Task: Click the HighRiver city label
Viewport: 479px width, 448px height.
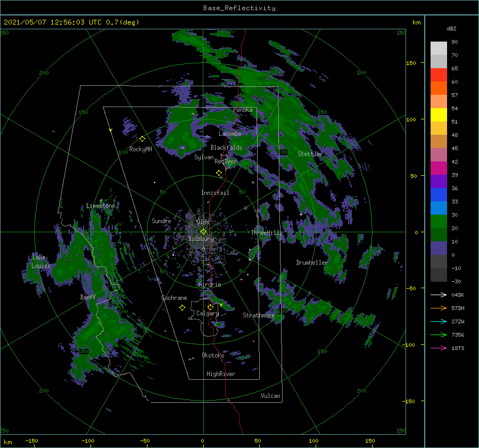Action: pos(221,374)
